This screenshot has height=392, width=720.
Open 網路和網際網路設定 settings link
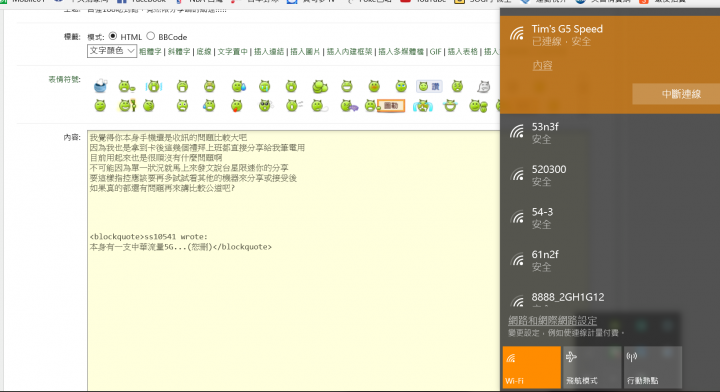click(x=552, y=320)
